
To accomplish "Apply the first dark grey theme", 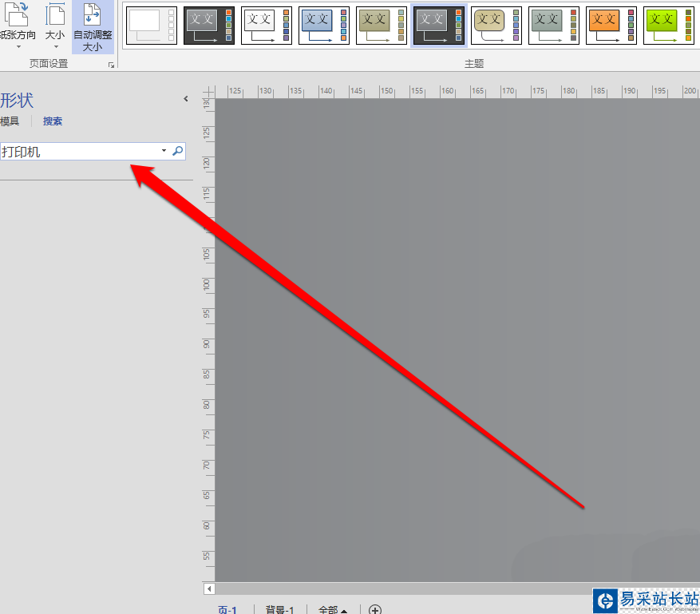I will click(x=209, y=26).
